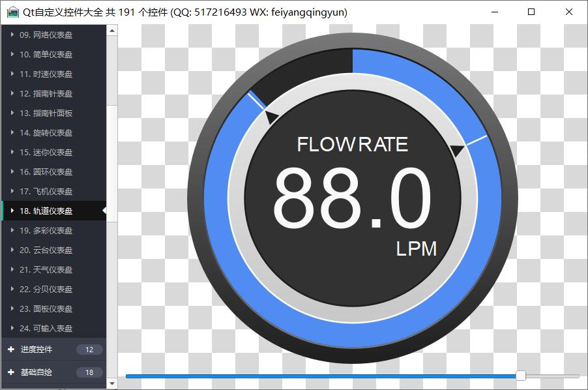Click the gauge value slider handle
Image resolution: width=588 pixels, height=390 pixels.
(520, 376)
